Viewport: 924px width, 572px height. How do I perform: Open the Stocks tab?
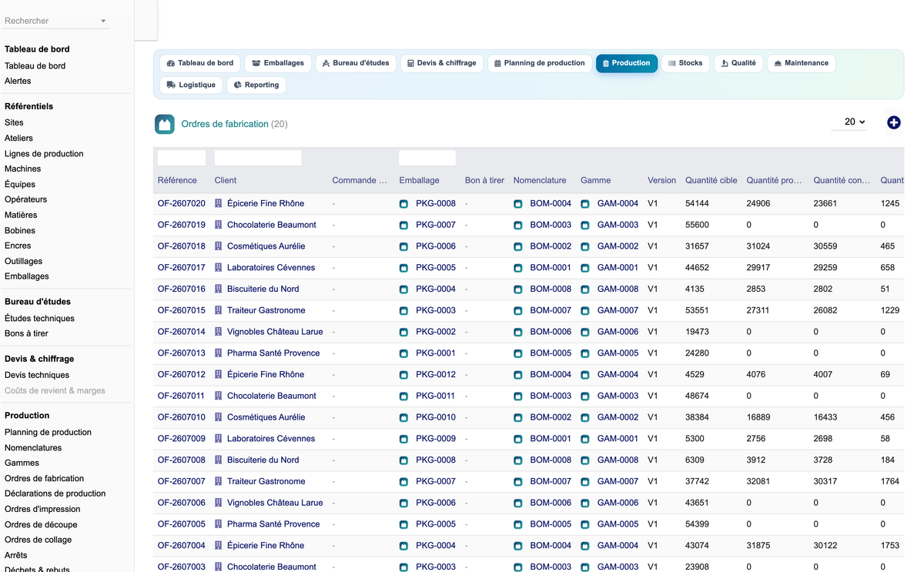click(685, 63)
